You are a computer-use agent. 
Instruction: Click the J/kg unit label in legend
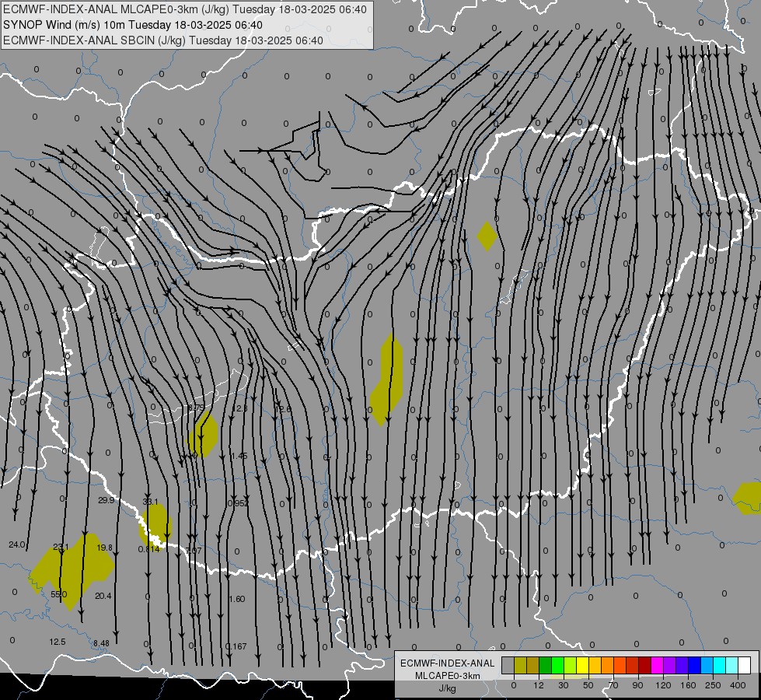tap(447, 688)
